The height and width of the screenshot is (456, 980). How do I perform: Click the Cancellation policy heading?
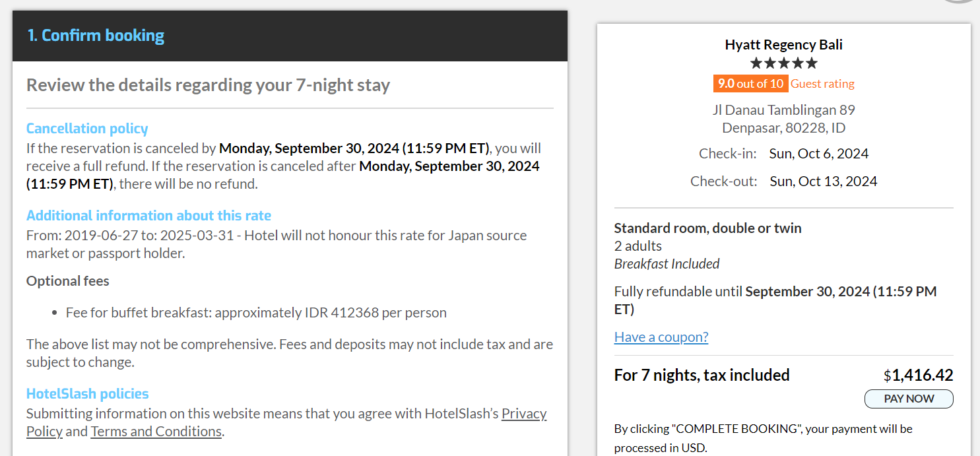click(x=87, y=129)
